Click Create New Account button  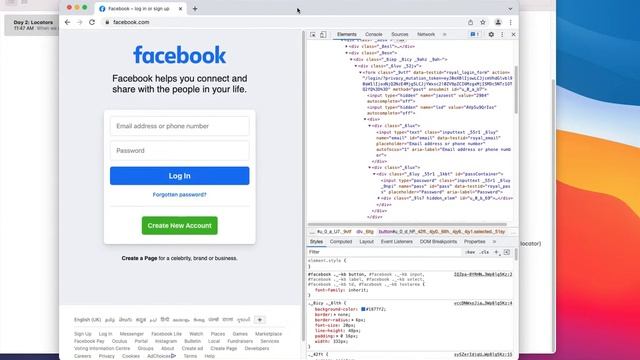180,226
